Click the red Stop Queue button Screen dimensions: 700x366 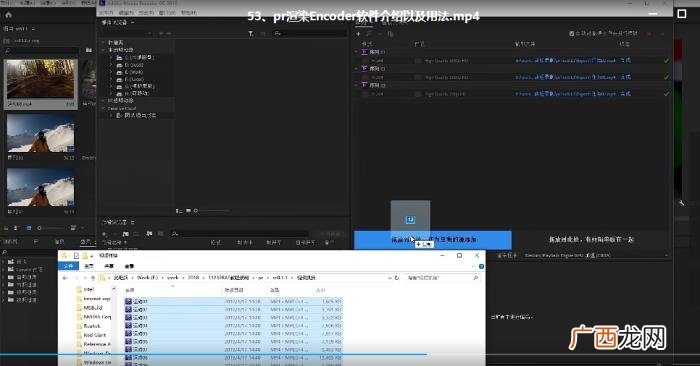pyautogui.click(x=650, y=33)
